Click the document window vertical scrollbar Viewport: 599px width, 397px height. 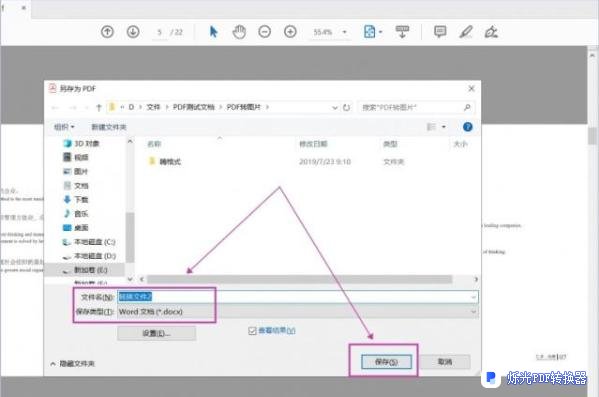coord(593,136)
